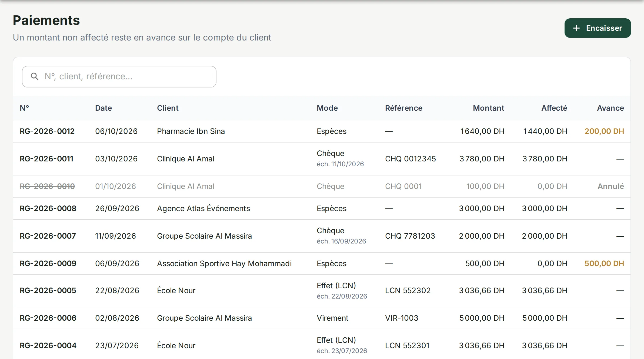This screenshot has height=359, width=644.
Task: Click the Mode column header
Action: (327, 108)
